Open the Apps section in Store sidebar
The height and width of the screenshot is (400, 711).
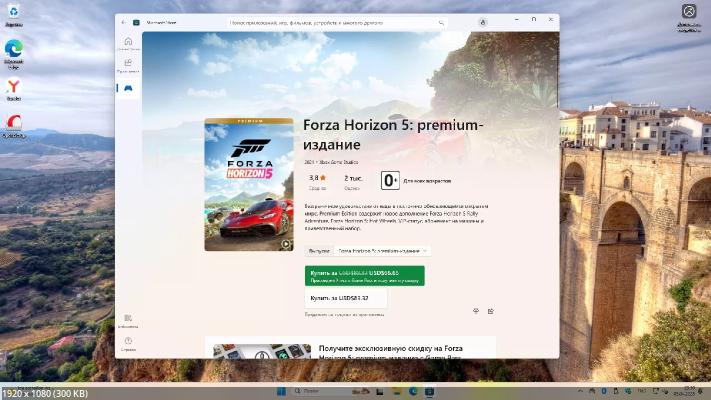tap(128, 65)
